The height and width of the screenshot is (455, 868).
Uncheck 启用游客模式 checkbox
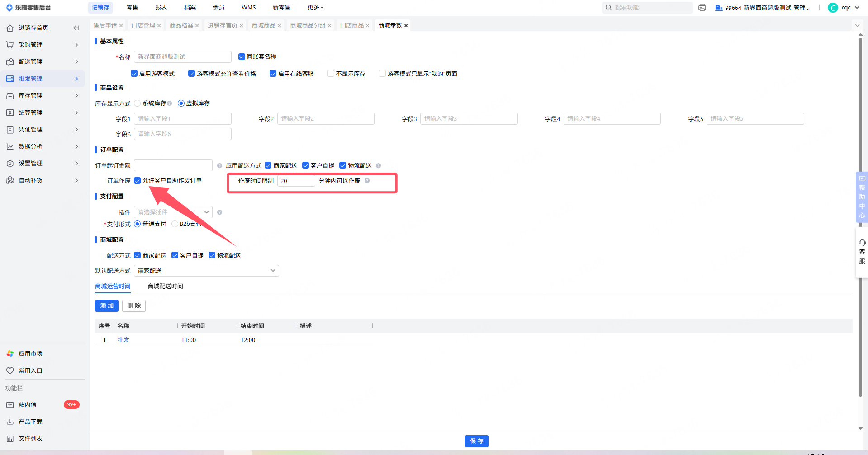pos(134,74)
